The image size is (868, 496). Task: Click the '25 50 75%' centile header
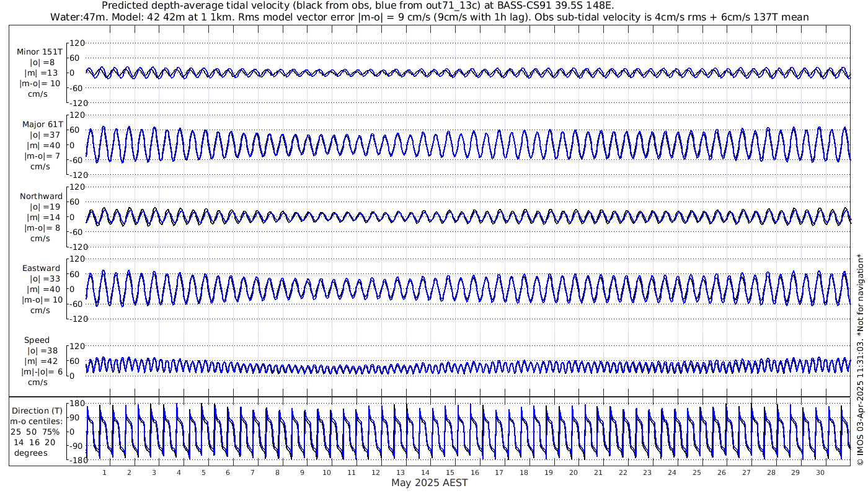pyautogui.click(x=35, y=432)
